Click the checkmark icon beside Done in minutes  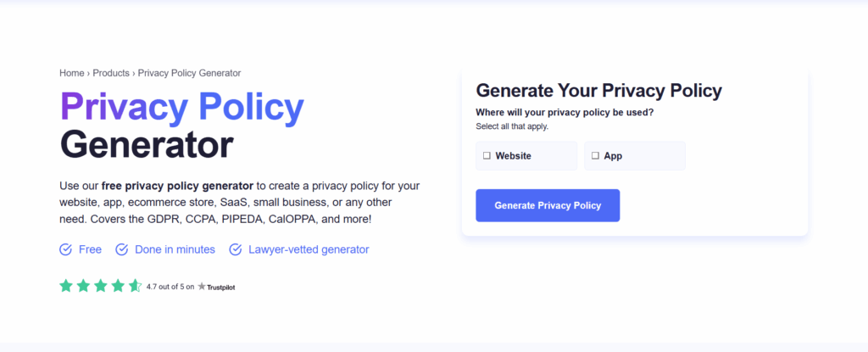[x=121, y=249]
